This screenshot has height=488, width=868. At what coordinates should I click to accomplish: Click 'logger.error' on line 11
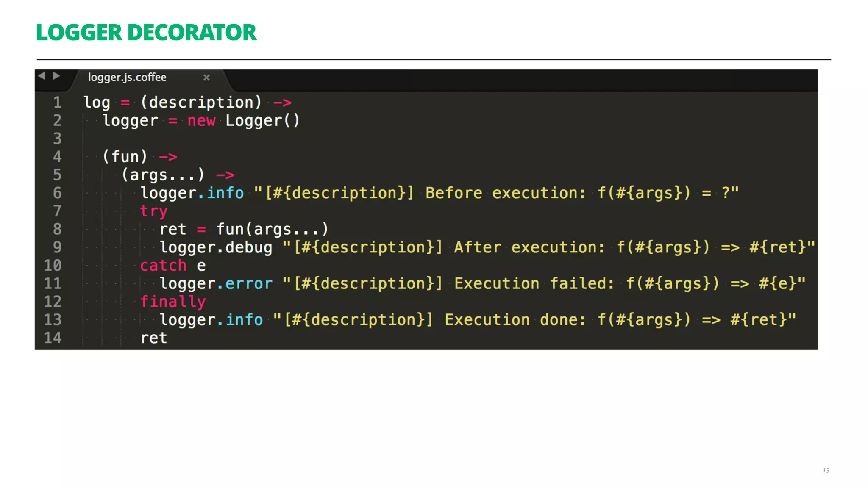[x=216, y=284]
